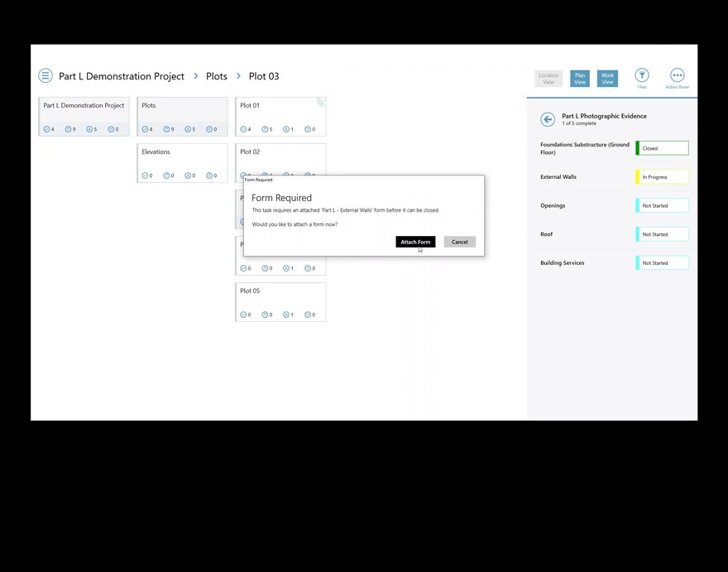
Task: Open the External Walls 'In Progress' status dropdown
Action: click(662, 177)
